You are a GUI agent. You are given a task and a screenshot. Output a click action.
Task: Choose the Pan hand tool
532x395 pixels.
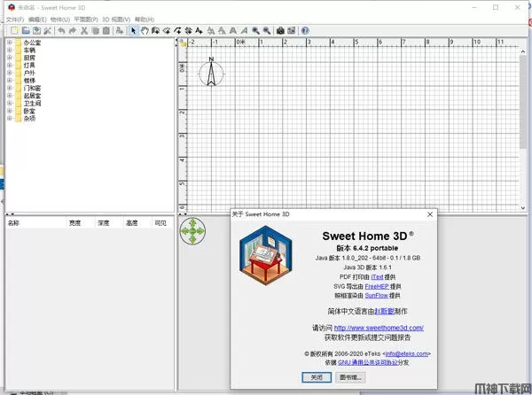pyautogui.click(x=145, y=30)
